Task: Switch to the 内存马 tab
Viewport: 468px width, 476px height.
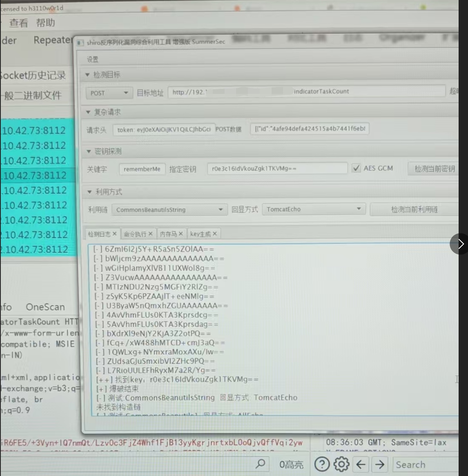Action: [x=168, y=234]
